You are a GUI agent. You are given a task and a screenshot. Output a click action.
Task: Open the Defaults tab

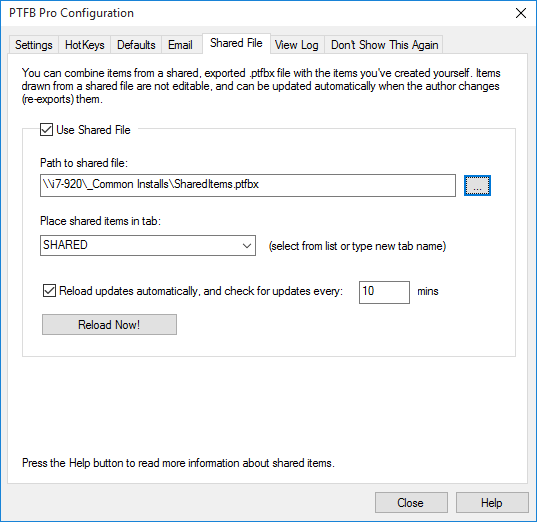coord(136,45)
